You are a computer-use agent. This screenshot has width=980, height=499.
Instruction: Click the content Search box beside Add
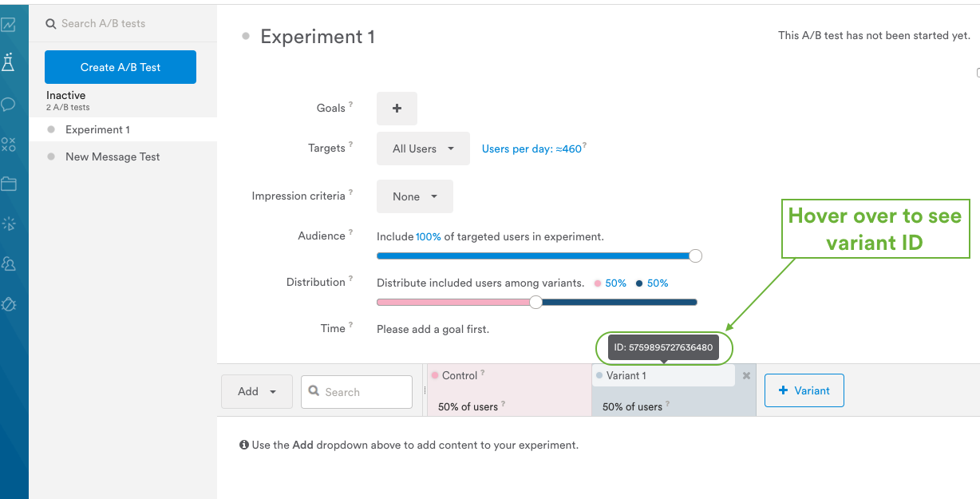click(357, 392)
